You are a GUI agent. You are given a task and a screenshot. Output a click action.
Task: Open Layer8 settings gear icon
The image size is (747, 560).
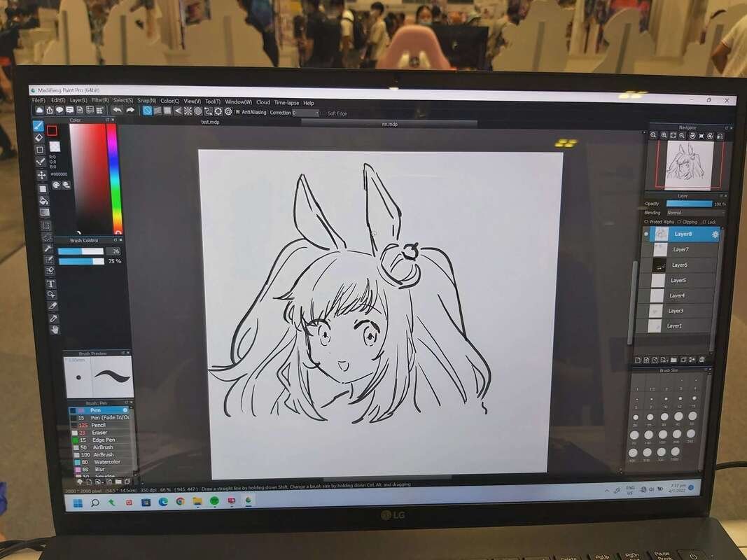point(715,234)
